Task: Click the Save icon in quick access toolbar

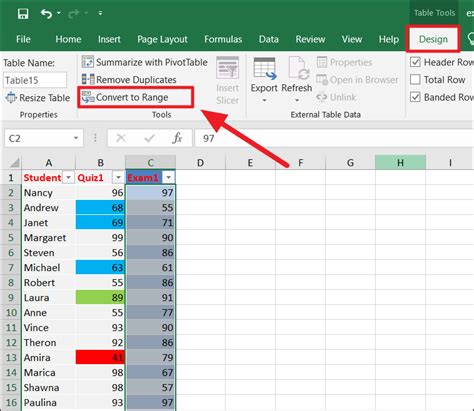Action: tap(23, 14)
